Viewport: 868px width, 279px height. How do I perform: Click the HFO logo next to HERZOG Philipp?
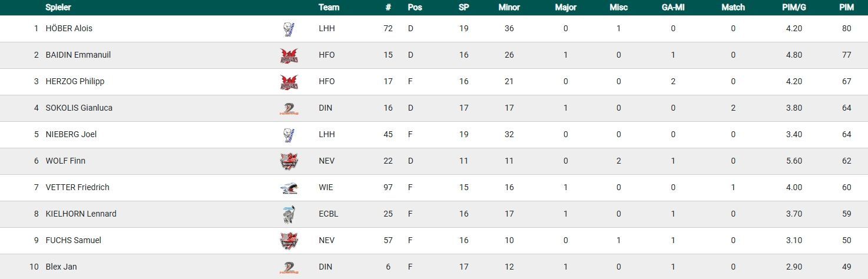(289, 82)
